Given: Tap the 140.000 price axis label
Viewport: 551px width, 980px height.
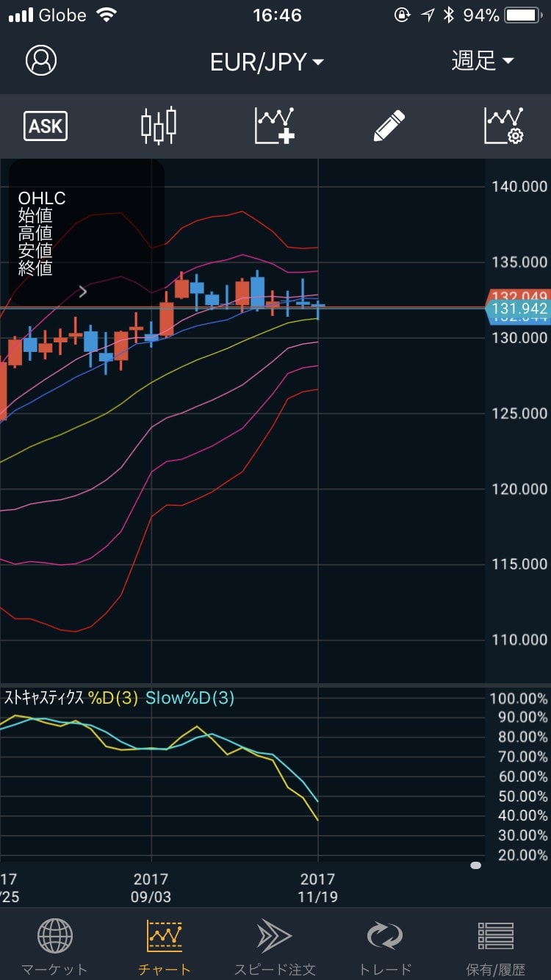Looking at the screenshot, I should click(x=519, y=187).
